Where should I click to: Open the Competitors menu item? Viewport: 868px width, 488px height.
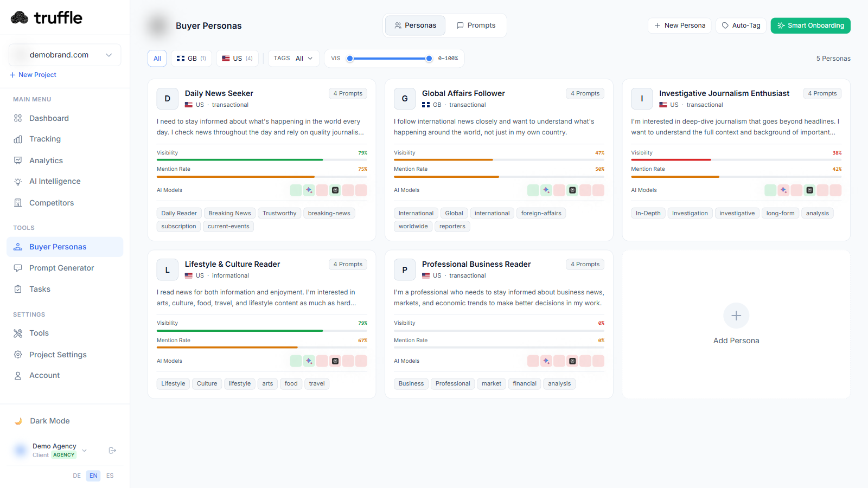pyautogui.click(x=65, y=203)
